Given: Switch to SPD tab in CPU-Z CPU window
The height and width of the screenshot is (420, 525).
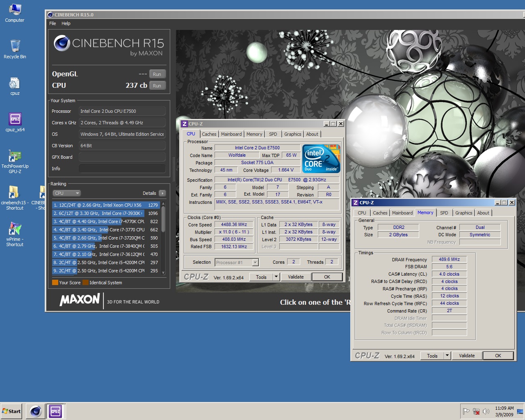Looking at the screenshot, I should (x=273, y=134).
